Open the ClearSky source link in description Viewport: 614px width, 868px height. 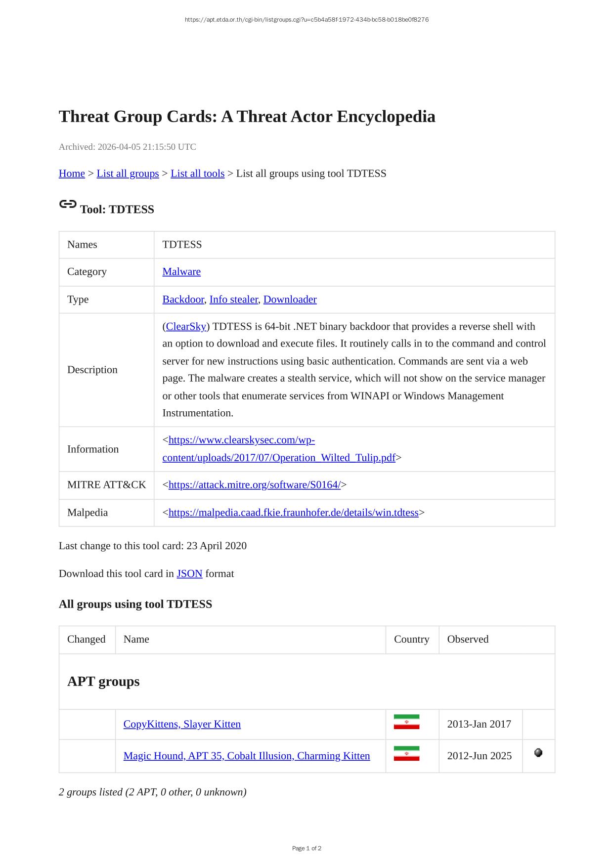pos(186,327)
